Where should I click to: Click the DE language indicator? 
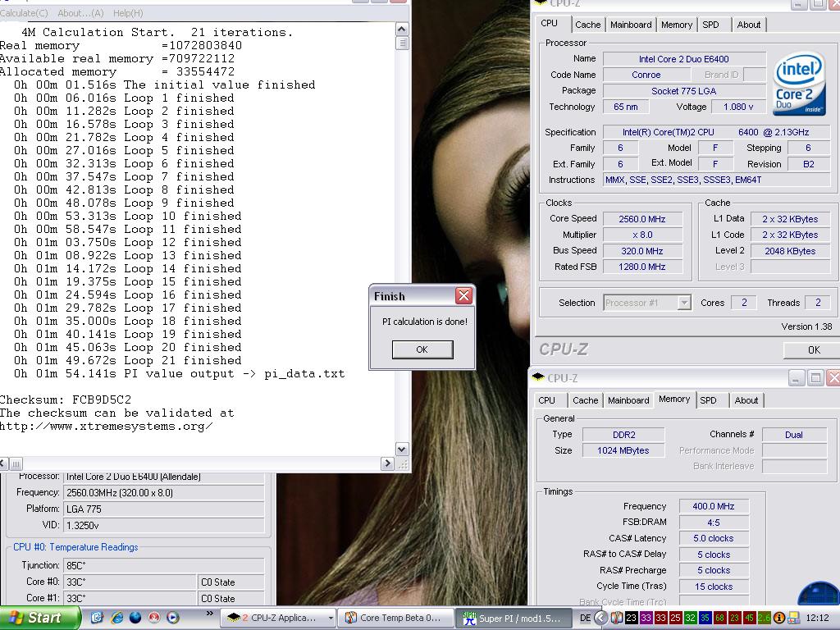[585, 618]
